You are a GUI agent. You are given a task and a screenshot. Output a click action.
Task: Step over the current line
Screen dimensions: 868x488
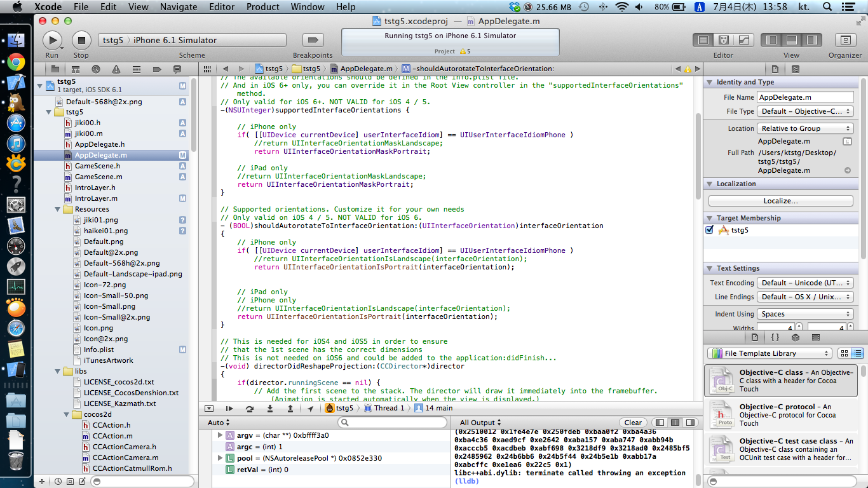tap(250, 408)
